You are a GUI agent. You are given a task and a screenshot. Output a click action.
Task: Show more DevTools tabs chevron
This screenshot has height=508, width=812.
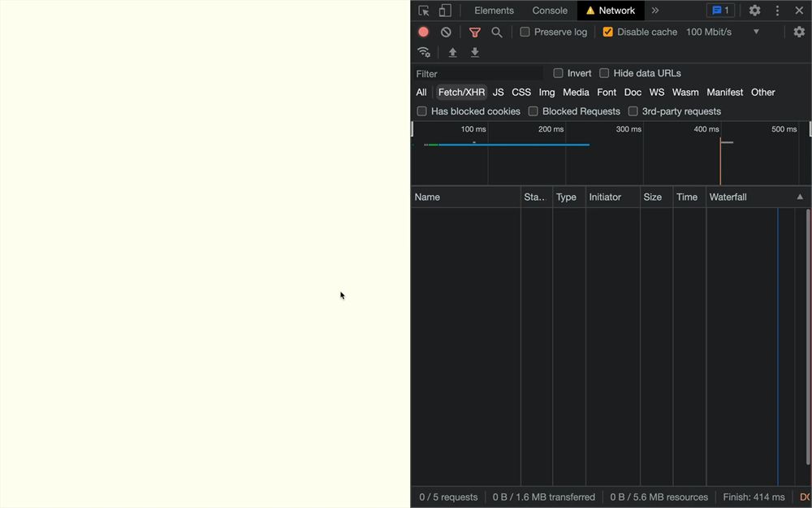[655, 11]
